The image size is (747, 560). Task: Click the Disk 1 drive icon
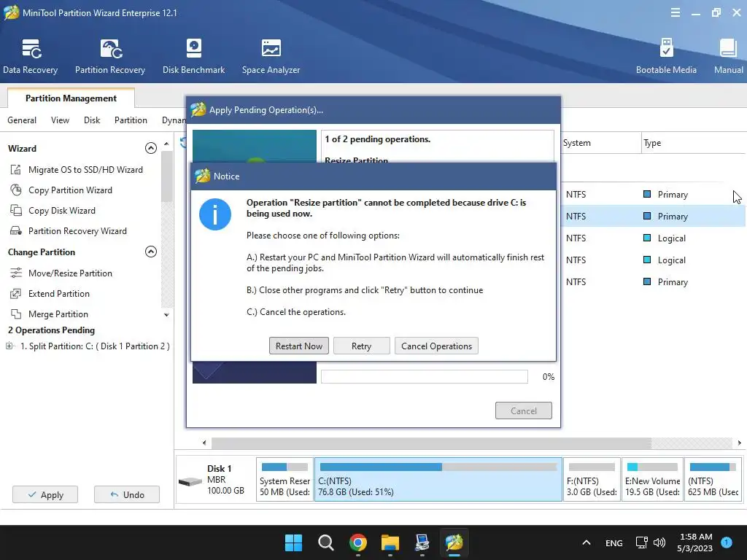pyautogui.click(x=190, y=481)
